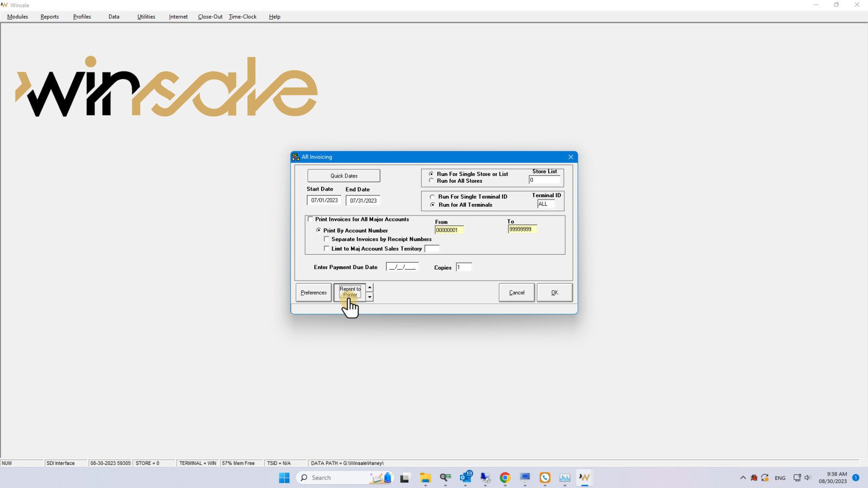Click the Windows Start button
The height and width of the screenshot is (488, 868).
pyautogui.click(x=284, y=477)
